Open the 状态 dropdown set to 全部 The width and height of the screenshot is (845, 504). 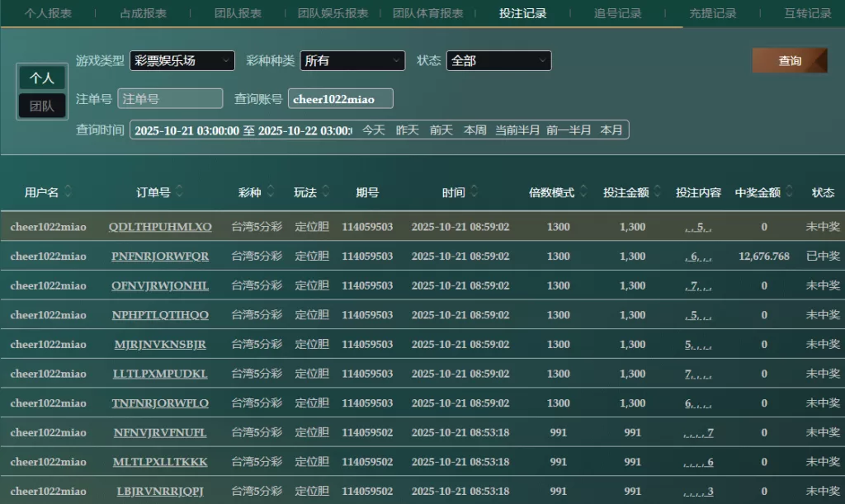click(x=498, y=61)
